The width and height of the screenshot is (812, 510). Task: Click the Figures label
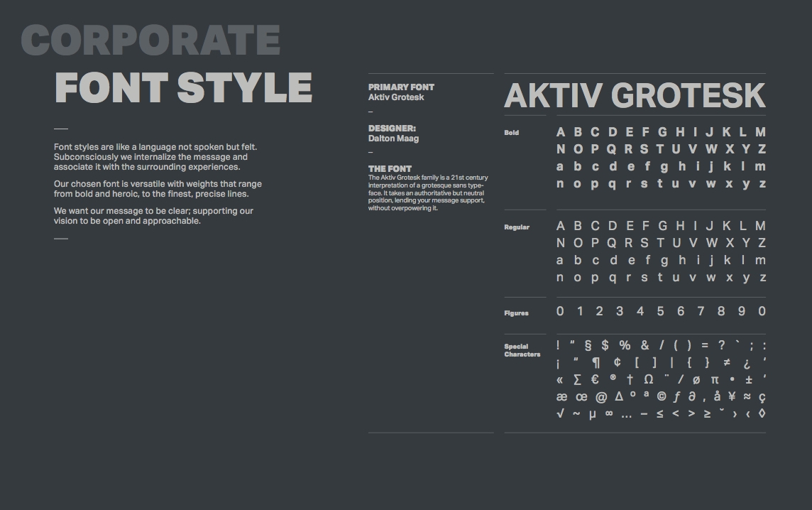point(516,313)
